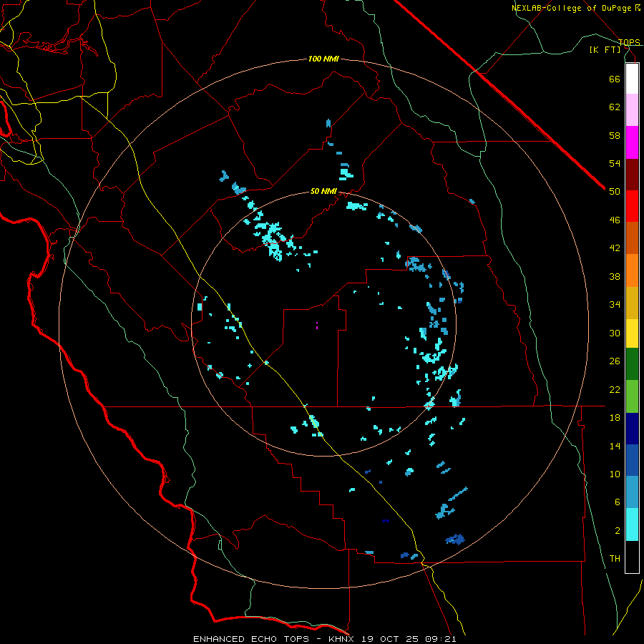
Task: Click the "46" value on the legend scale
Action: pos(615,220)
